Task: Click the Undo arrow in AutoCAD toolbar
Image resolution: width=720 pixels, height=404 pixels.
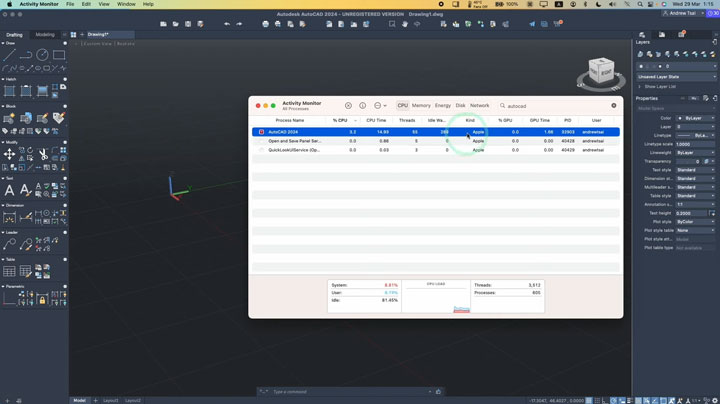Action: click(227, 24)
